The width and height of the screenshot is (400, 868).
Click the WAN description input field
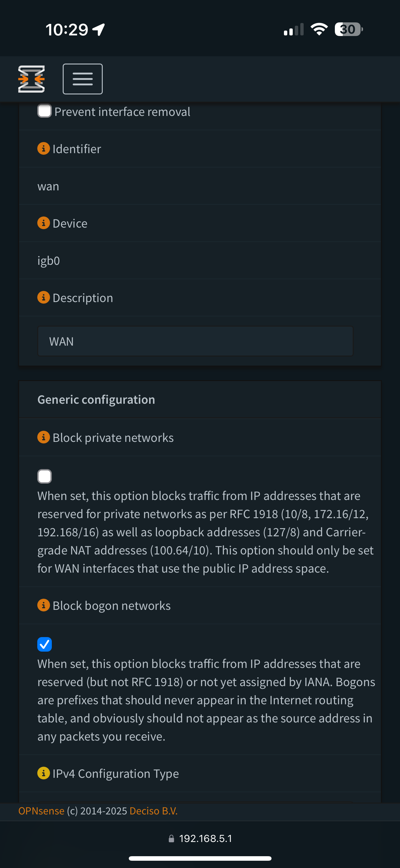(x=195, y=341)
